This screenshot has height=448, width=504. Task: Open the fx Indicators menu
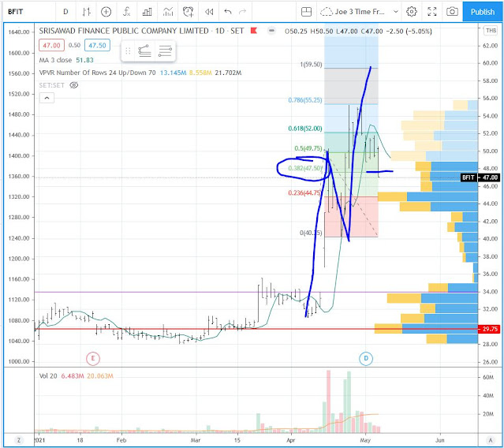coord(127,12)
